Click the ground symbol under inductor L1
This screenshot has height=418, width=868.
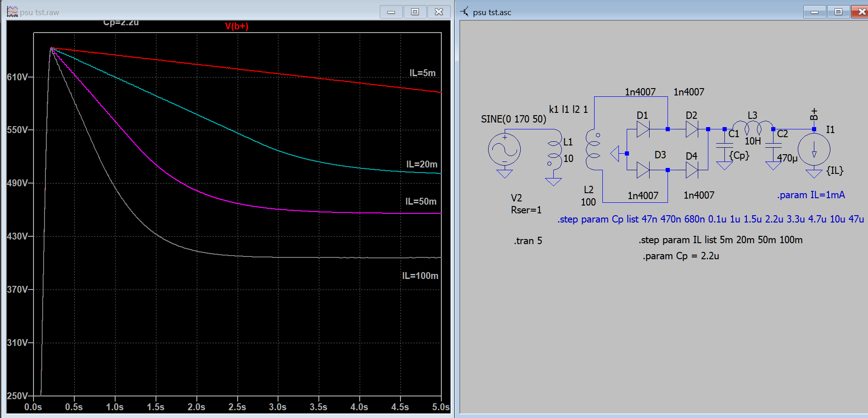click(554, 182)
